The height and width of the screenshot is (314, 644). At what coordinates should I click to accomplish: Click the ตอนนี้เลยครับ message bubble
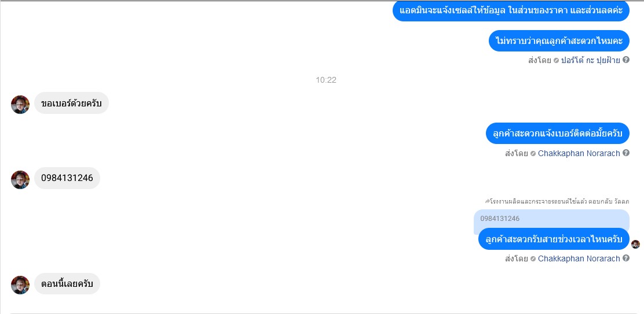(67, 284)
